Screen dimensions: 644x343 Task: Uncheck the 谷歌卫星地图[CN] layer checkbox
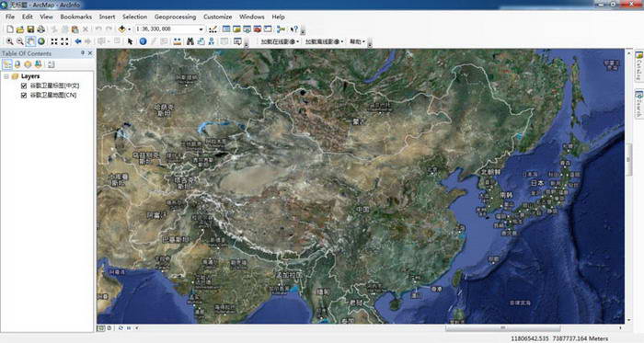[24, 96]
